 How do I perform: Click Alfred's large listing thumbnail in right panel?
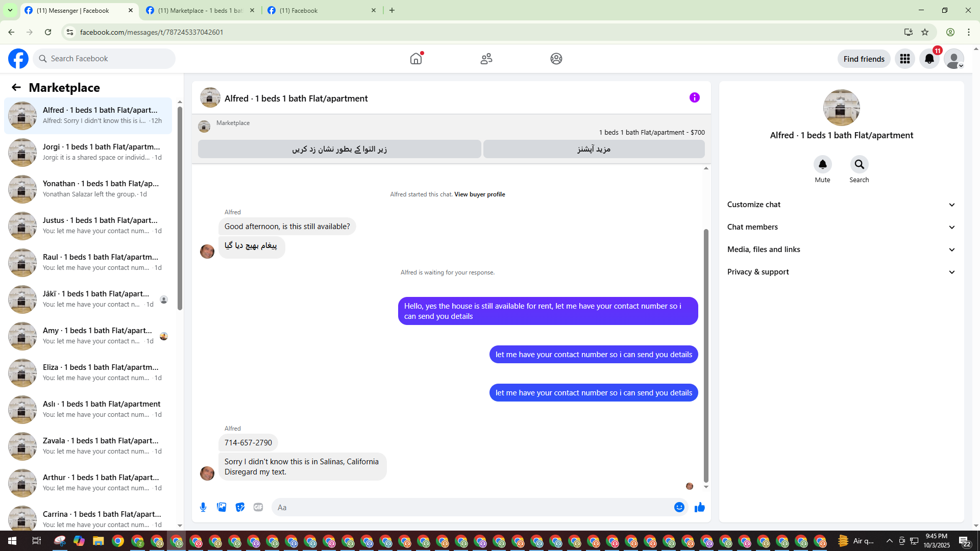click(842, 108)
